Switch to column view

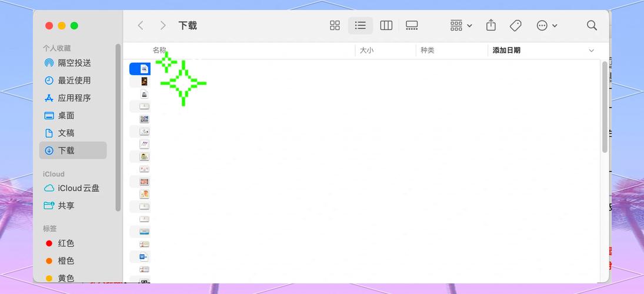pyautogui.click(x=386, y=25)
